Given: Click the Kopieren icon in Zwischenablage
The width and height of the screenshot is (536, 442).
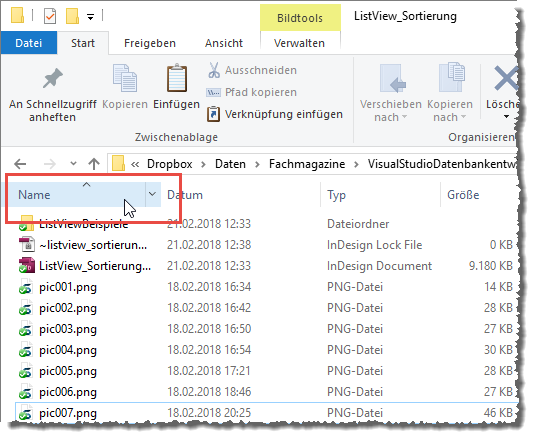Looking at the screenshot, I should 125,78.
